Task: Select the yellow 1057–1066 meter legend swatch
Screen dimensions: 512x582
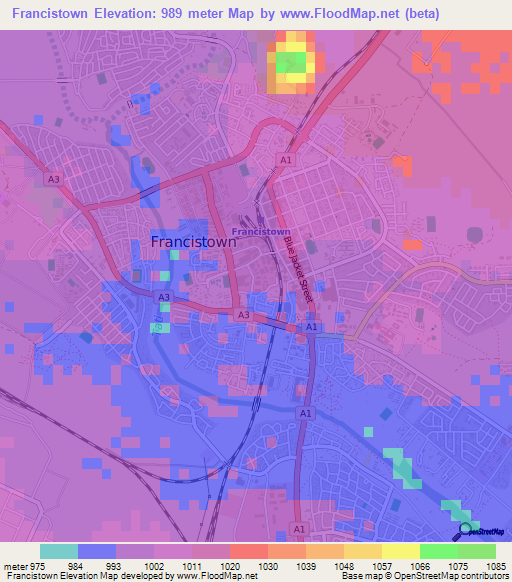Action: click(x=401, y=552)
